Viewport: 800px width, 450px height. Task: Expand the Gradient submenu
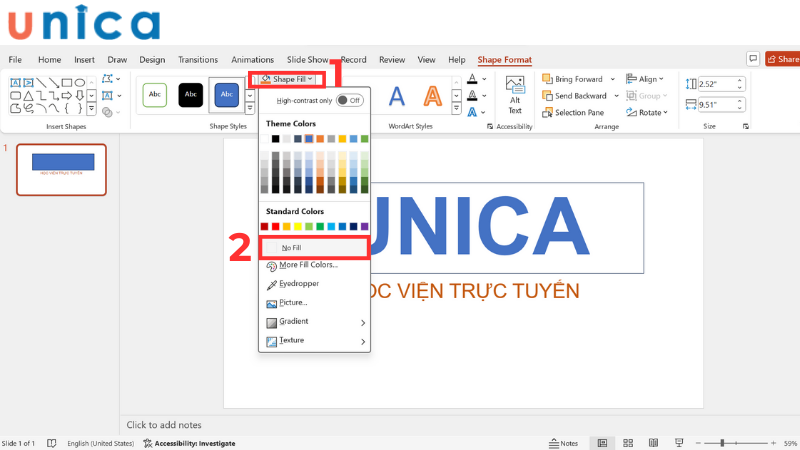314,321
